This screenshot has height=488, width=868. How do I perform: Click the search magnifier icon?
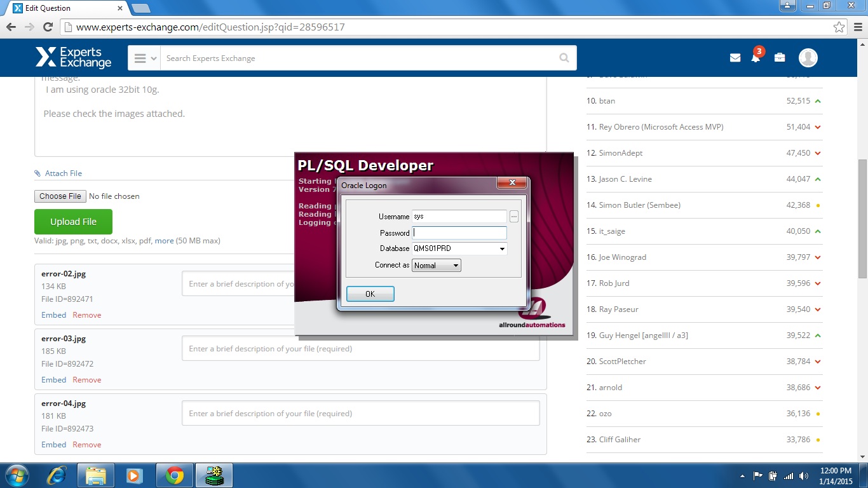point(564,58)
